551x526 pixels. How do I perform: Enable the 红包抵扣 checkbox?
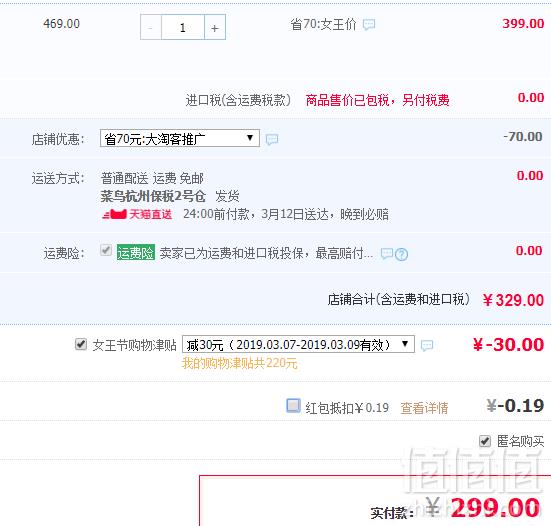tap(293, 405)
